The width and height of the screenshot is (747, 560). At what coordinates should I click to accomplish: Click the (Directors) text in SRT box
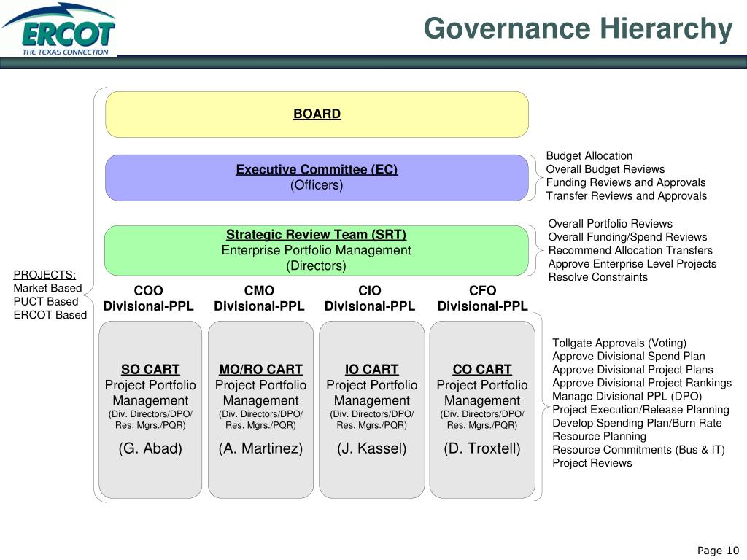click(x=317, y=265)
